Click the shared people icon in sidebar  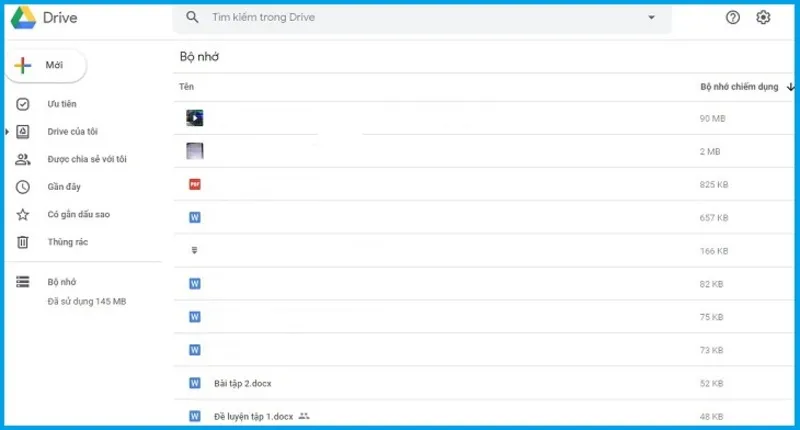[x=22, y=160]
